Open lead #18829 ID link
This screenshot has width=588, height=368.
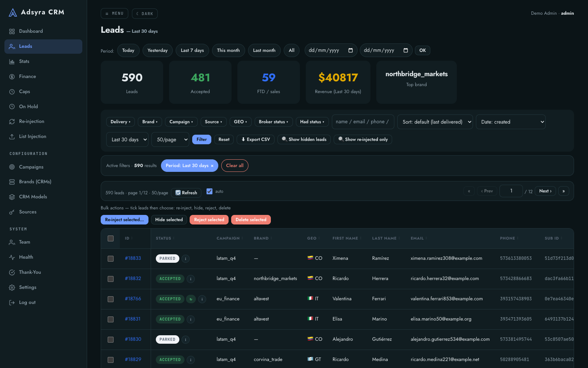coord(133,360)
